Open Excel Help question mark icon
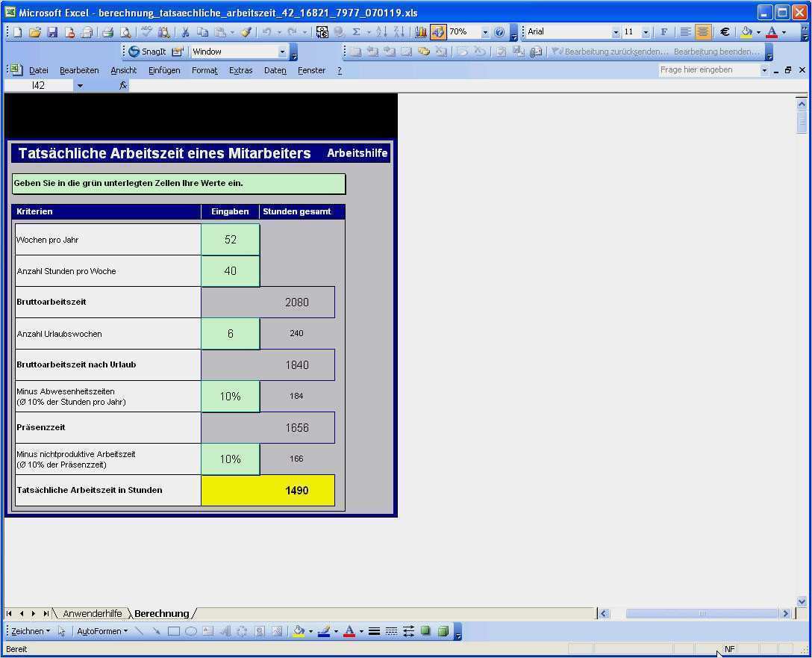The width and height of the screenshot is (812, 658). [499, 32]
